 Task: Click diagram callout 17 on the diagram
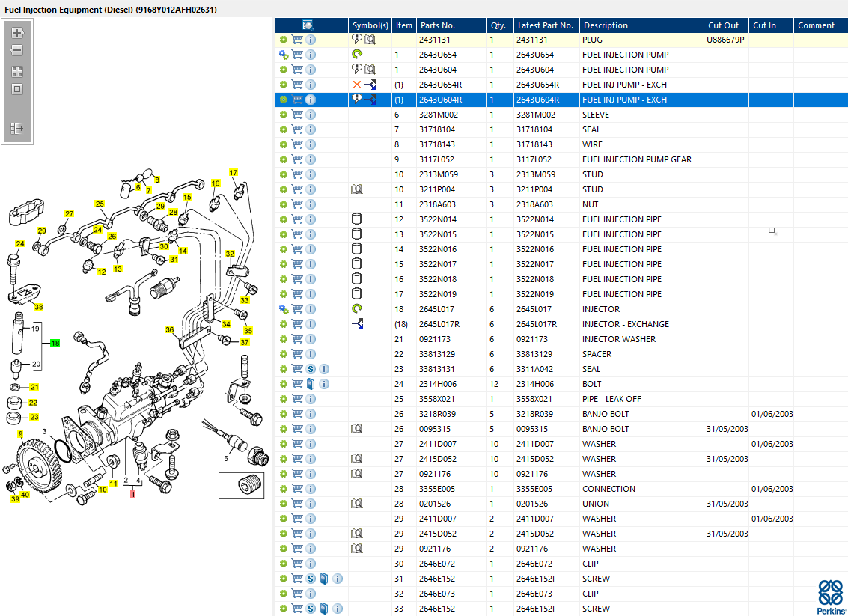(233, 172)
